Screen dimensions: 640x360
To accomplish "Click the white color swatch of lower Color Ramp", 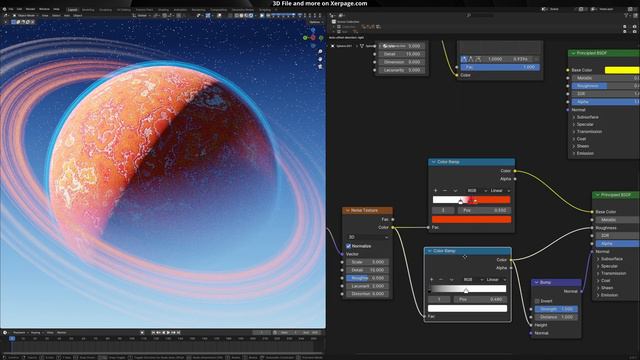I will pyautogui.click(x=467, y=309).
